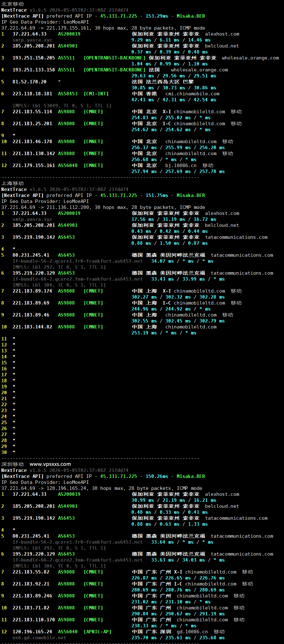Image resolution: width=284 pixels, height=644 pixels.
Task: Select the 34.07 ms latency value
Action: [163, 261]
